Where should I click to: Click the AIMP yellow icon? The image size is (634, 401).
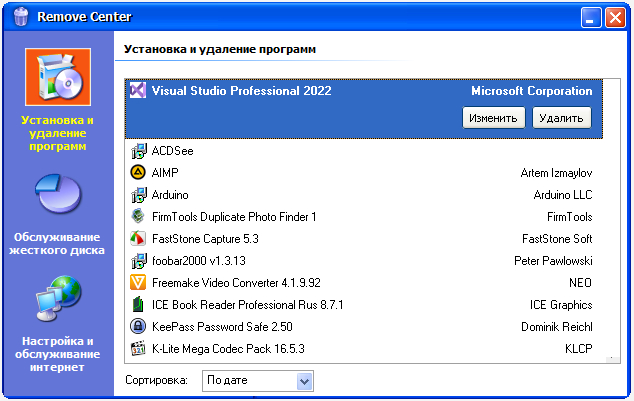(x=138, y=173)
